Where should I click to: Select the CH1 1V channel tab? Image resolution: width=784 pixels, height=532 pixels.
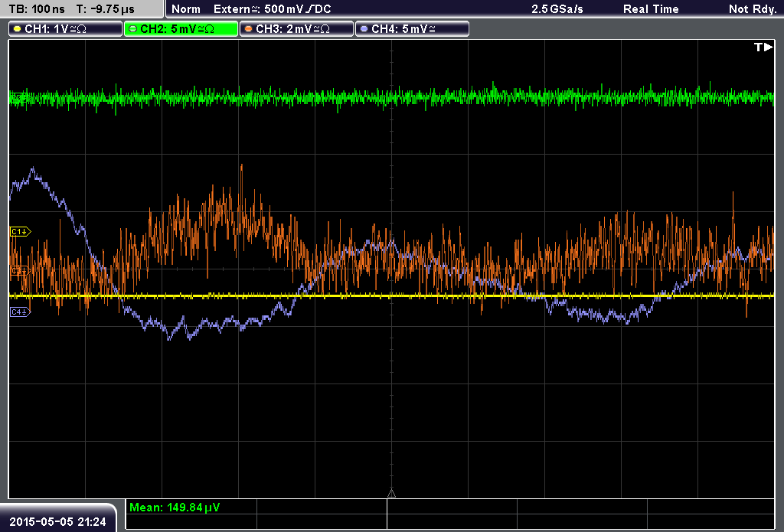coord(66,29)
